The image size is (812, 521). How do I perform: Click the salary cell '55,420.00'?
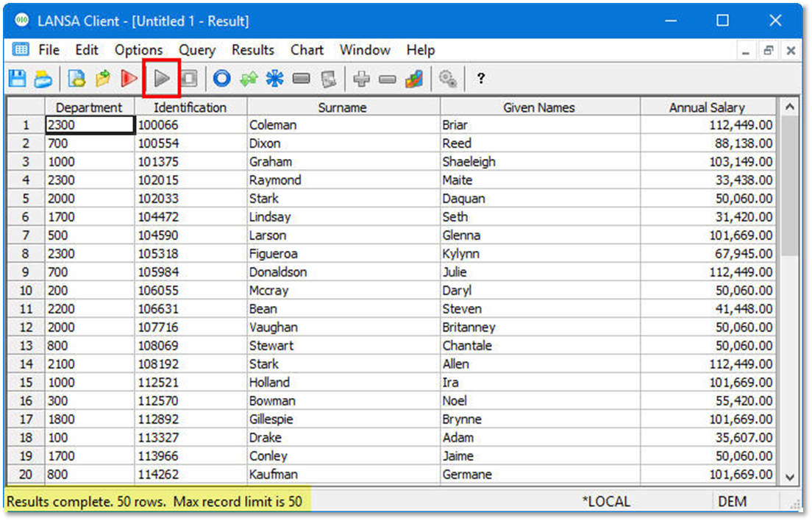point(708,401)
